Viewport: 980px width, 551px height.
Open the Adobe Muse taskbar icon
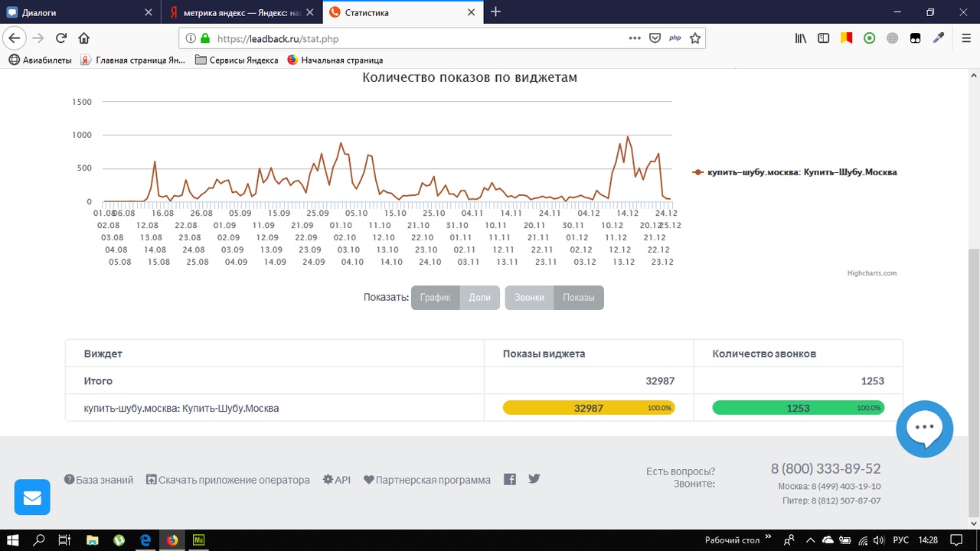(x=199, y=540)
